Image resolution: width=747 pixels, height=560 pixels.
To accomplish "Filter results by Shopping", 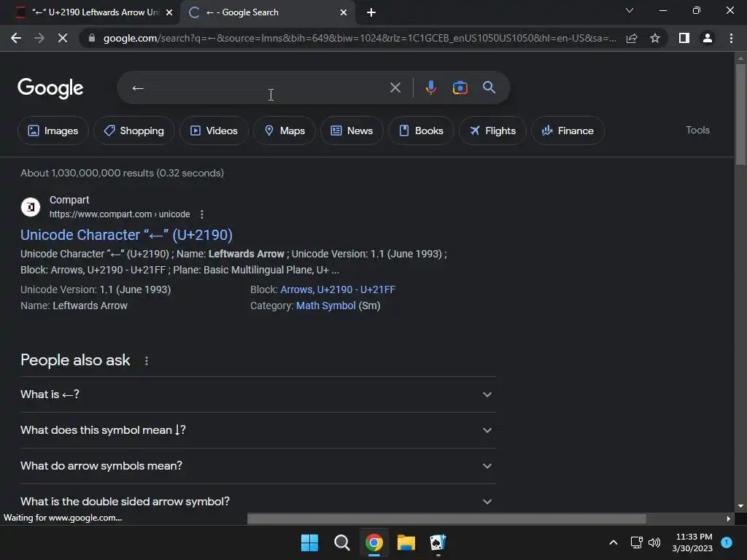I will tap(134, 131).
